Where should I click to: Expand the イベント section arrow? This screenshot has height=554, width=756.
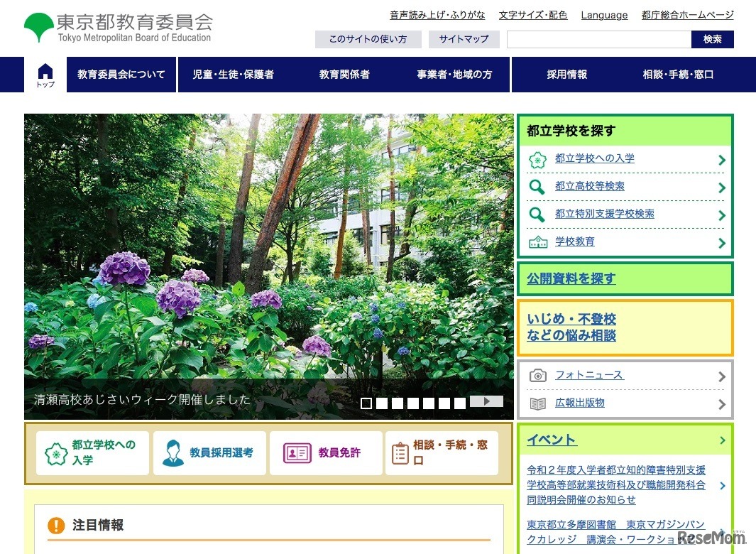[x=723, y=440]
